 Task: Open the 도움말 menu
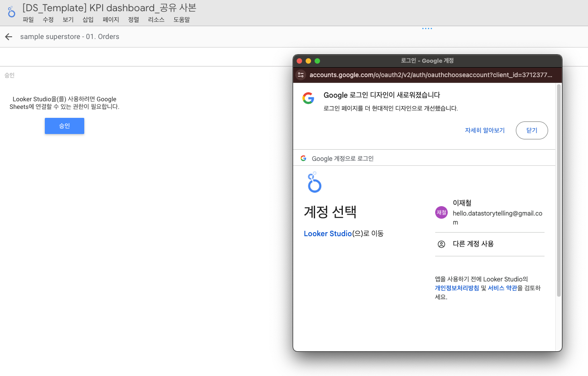coord(182,20)
